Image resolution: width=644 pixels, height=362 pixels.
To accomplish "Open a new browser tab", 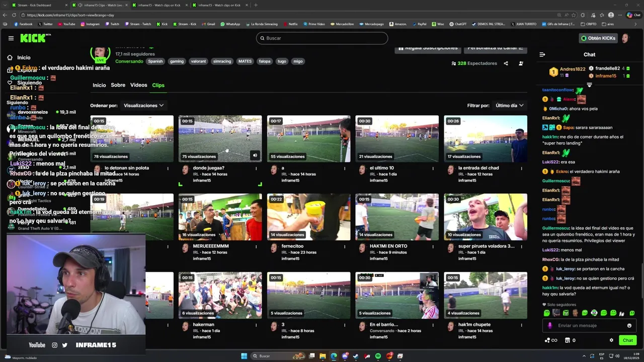I will [x=256, y=5].
